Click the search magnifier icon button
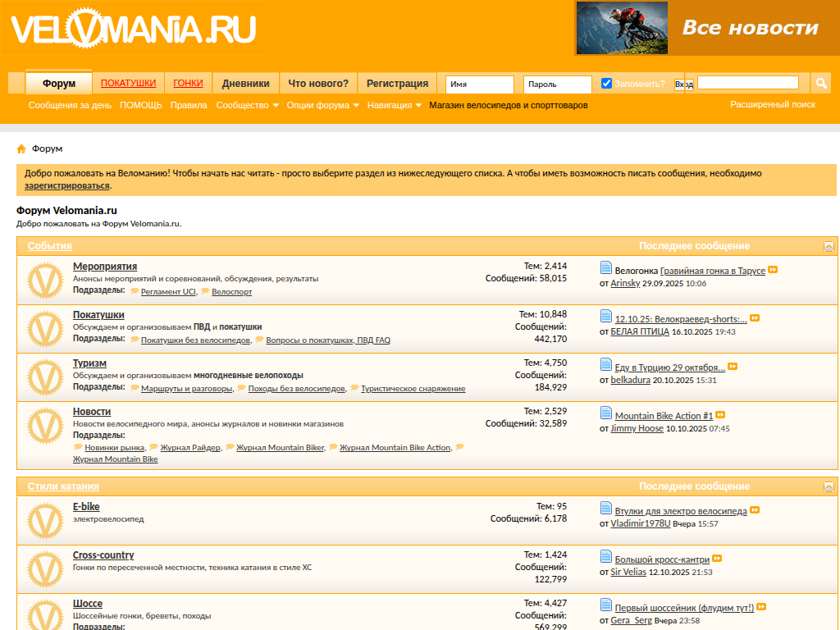 820,83
